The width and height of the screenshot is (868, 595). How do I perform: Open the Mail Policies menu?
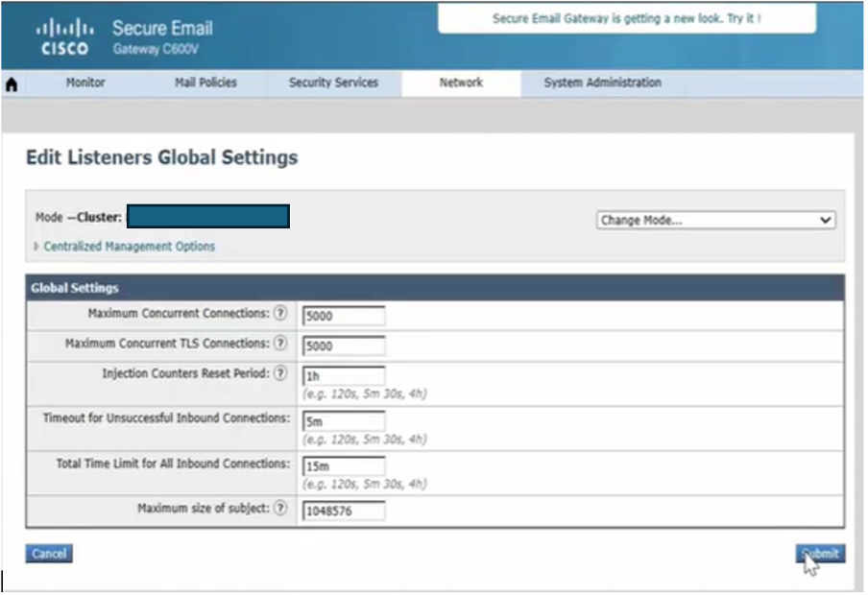tap(205, 83)
